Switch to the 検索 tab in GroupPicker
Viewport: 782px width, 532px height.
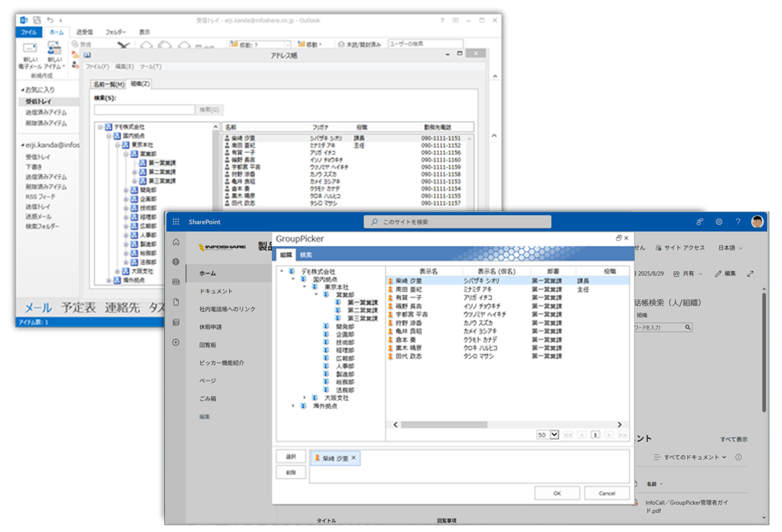pyautogui.click(x=306, y=255)
